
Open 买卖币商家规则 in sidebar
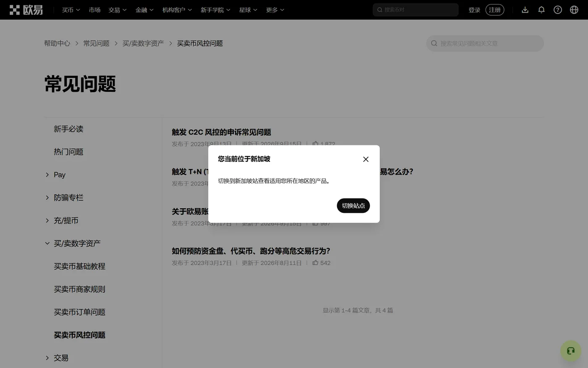[79, 289]
